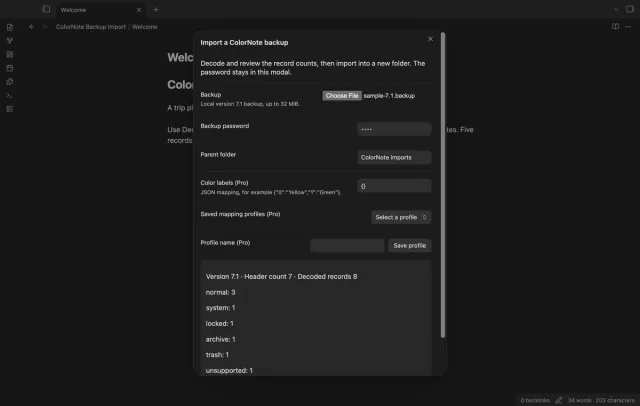Click the 'system: 1' count row
Viewport: 640px width, 406px height.
(220, 308)
